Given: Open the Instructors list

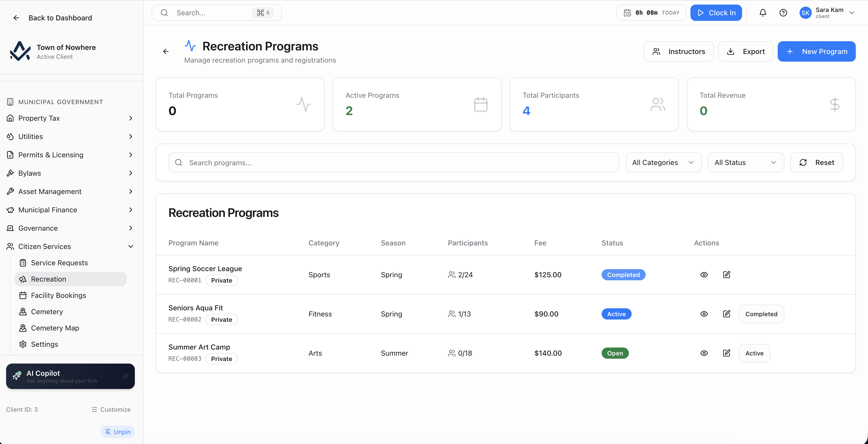Looking at the screenshot, I should click(x=678, y=51).
